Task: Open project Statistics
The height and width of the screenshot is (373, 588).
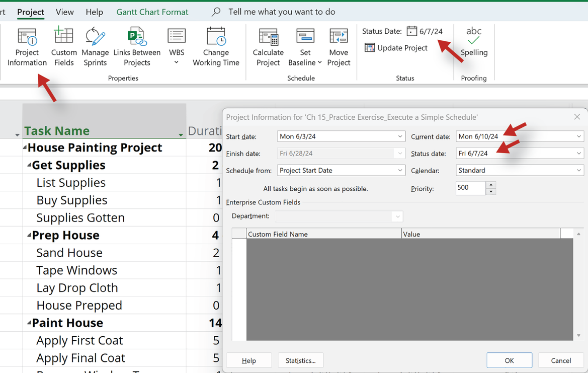Action: coord(300,360)
